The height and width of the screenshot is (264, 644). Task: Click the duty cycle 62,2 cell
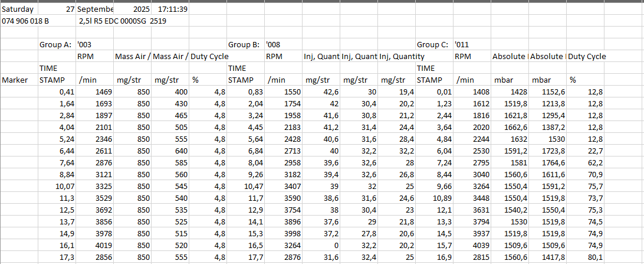[x=587, y=162]
